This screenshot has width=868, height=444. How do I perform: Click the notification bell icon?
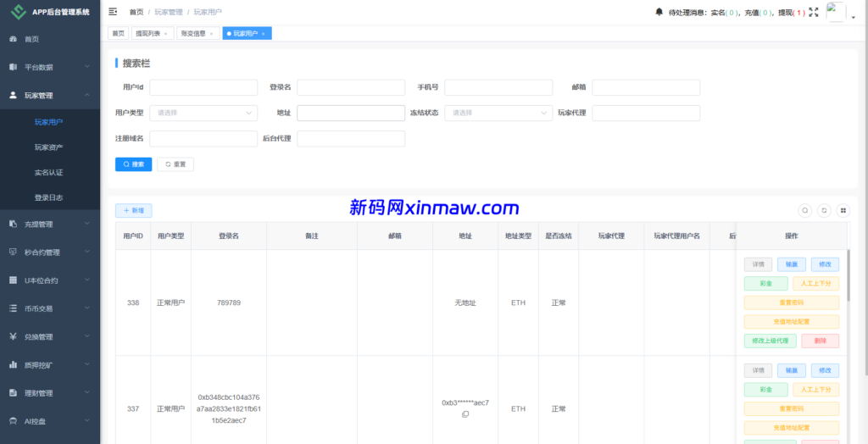[659, 12]
